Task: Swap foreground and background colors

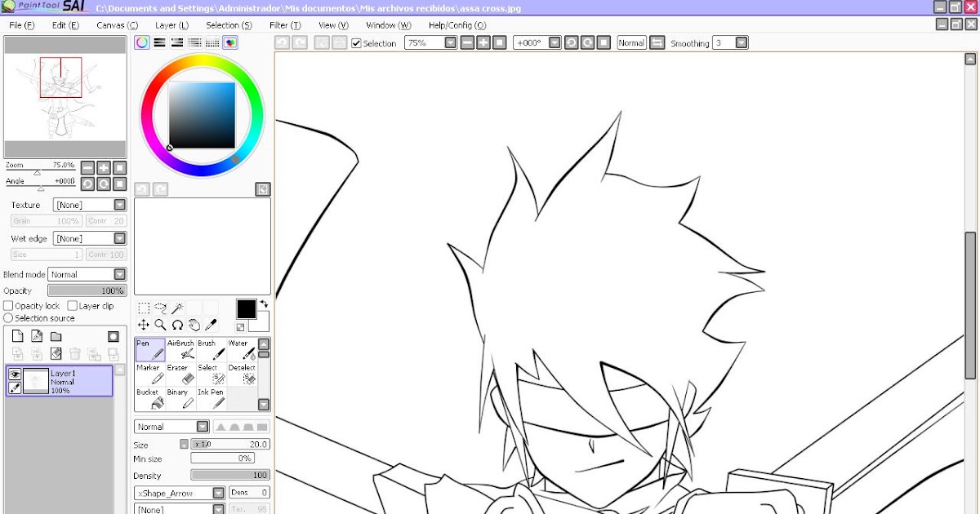Action: (264, 304)
